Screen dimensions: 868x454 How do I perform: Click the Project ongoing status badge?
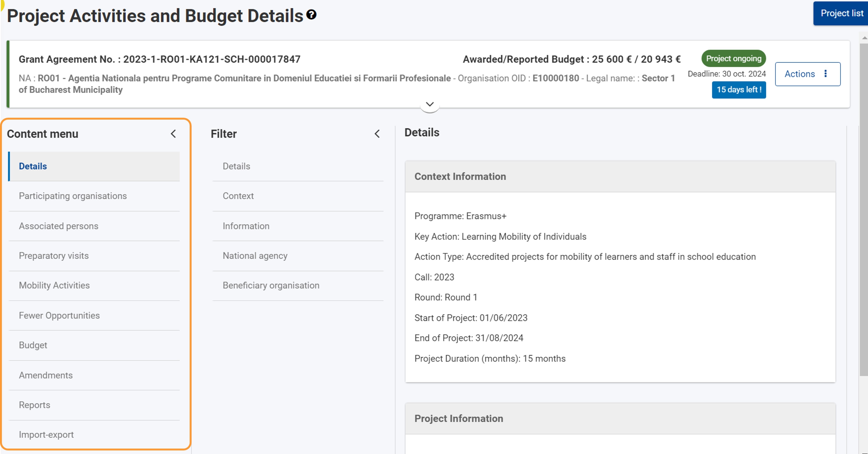(734, 58)
